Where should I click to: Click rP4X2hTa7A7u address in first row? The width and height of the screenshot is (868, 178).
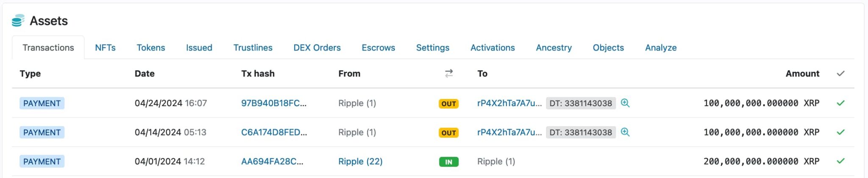click(509, 103)
